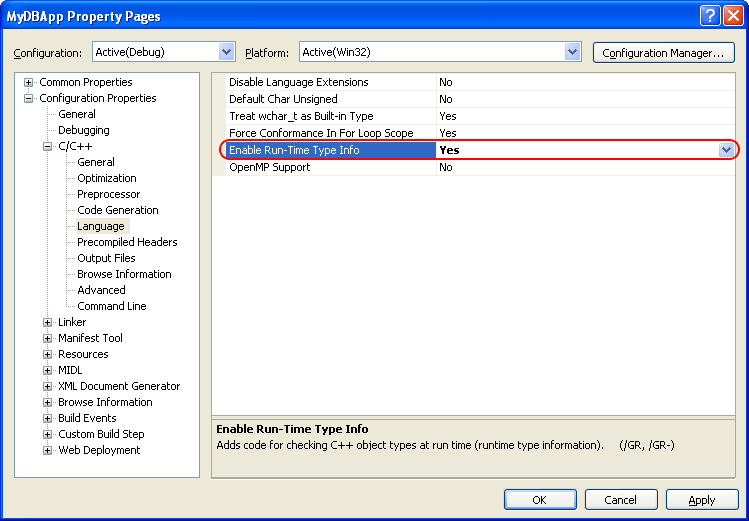Select the OpenMP Support property row
This screenshot has height=521, width=749.
click(x=270, y=167)
